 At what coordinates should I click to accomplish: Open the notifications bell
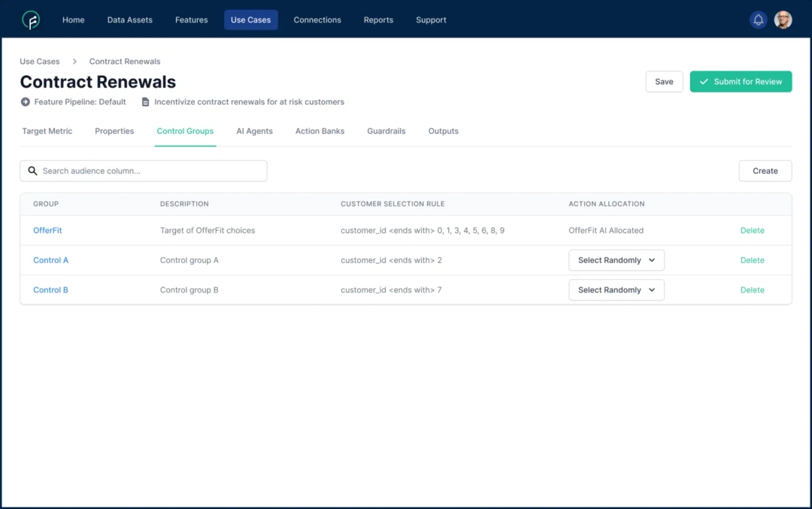point(758,20)
